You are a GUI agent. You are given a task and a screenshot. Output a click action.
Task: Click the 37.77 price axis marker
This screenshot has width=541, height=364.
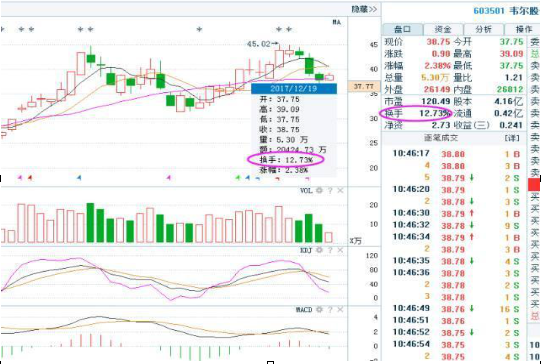(364, 86)
